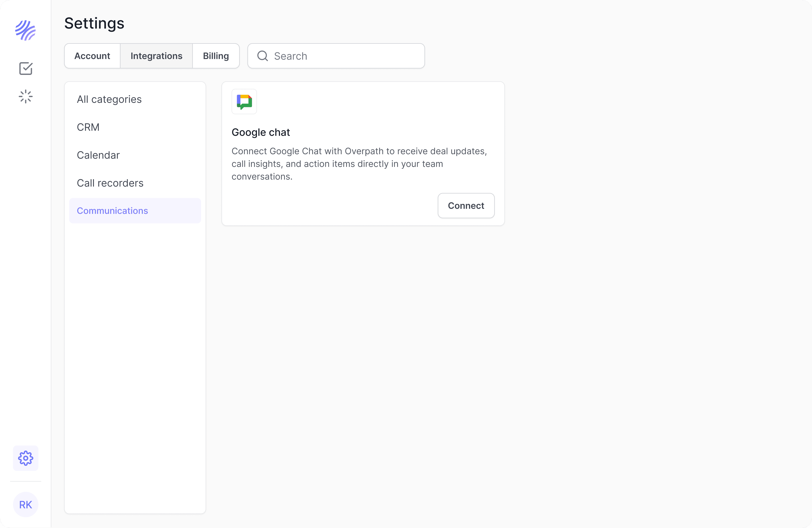Image resolution: width=812 pixels, height=528 pixels.
Task: Open the Billing tab
Action: (216, 56)
